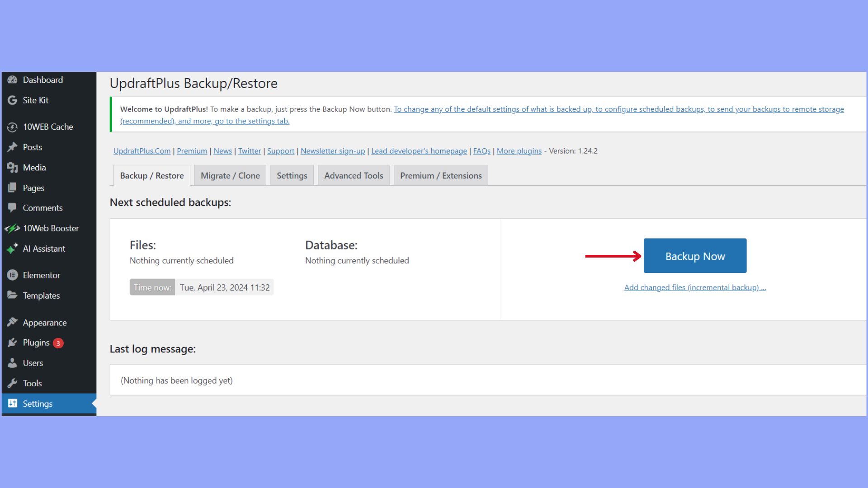Click the Elementor icon
This screenshot has width=868, height=488.
point(13,275)
